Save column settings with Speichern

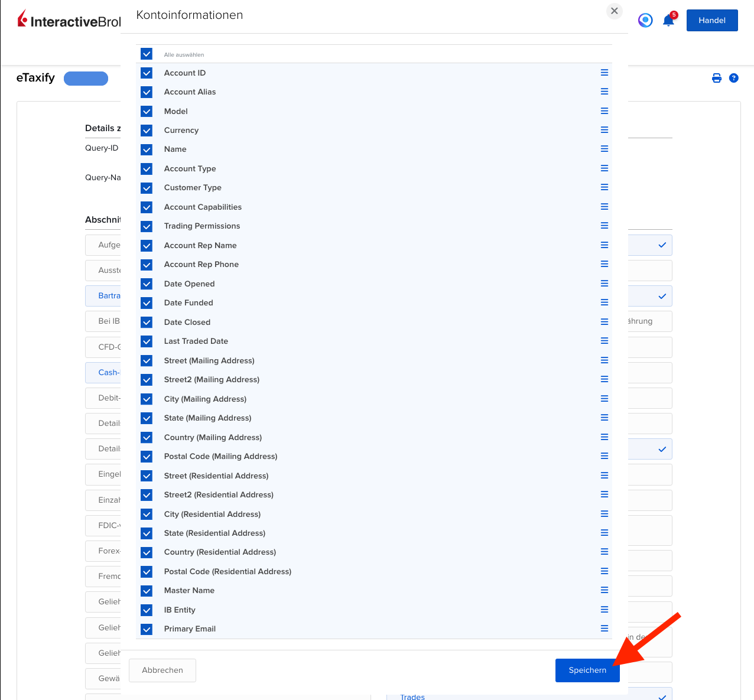pyautogui.click(x=587, y=670)
